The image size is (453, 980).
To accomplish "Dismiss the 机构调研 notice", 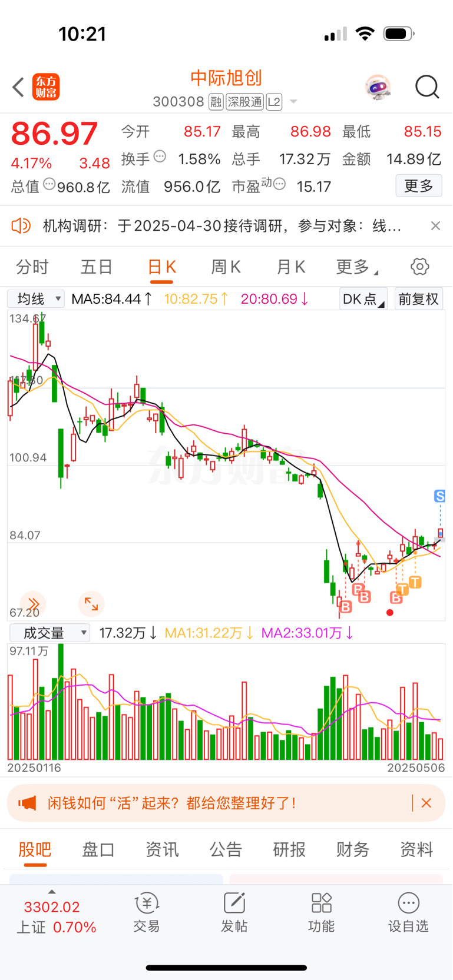I will tap(435, 225).
